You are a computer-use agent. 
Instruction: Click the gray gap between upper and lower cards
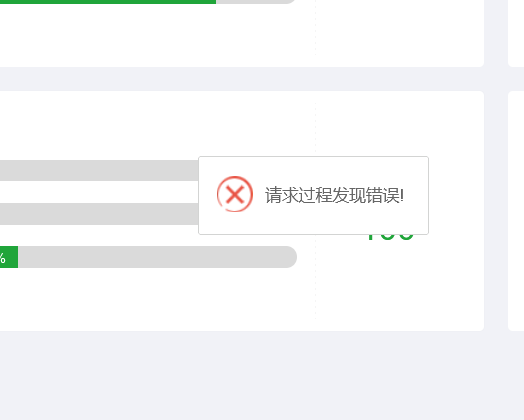242,79
